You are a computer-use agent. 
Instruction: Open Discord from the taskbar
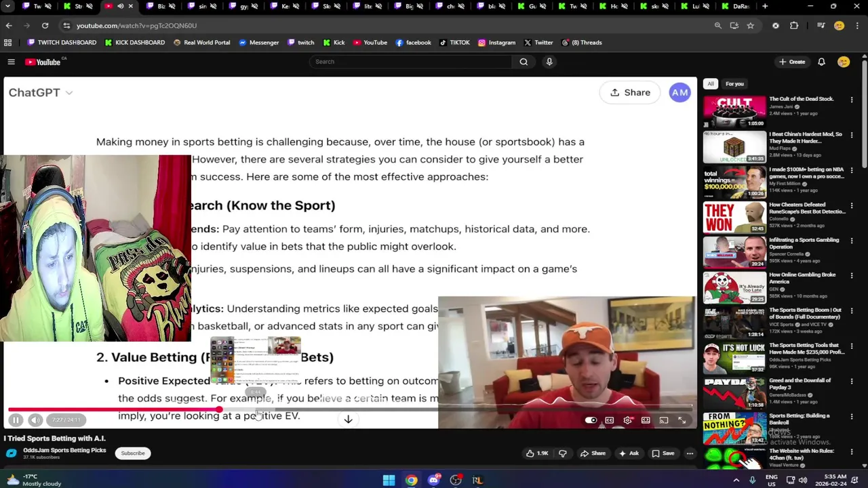pyautogui.click(x=433, y=480)
